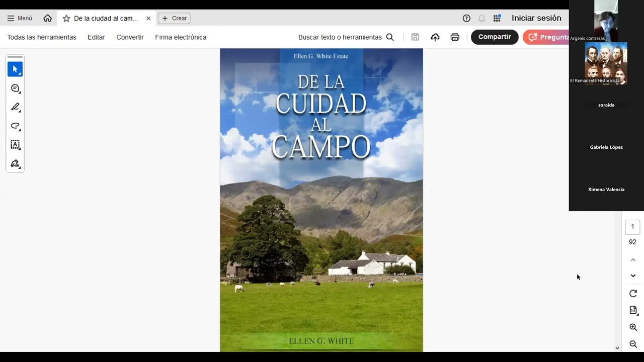
Task: Go to the Home icon
Action: 48,18
